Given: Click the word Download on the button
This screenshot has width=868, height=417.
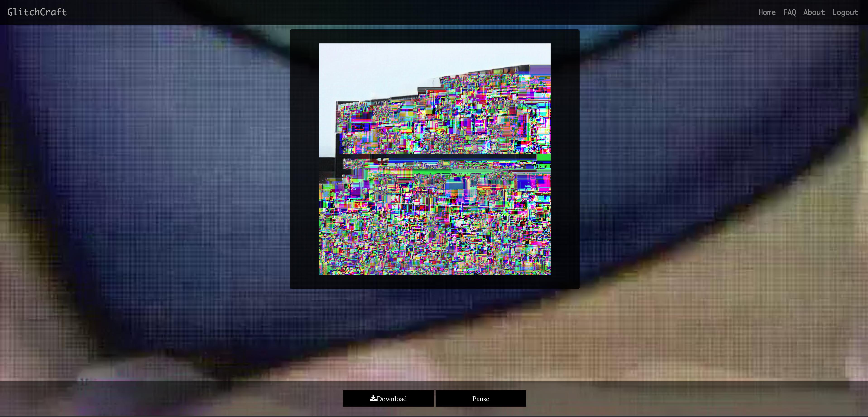Looking at the screenshot, I should tap(391, 399).
